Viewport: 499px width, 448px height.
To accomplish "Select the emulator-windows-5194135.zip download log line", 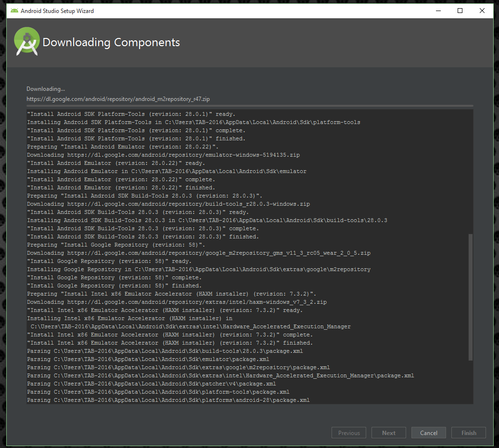I will (x=164, y=155).
